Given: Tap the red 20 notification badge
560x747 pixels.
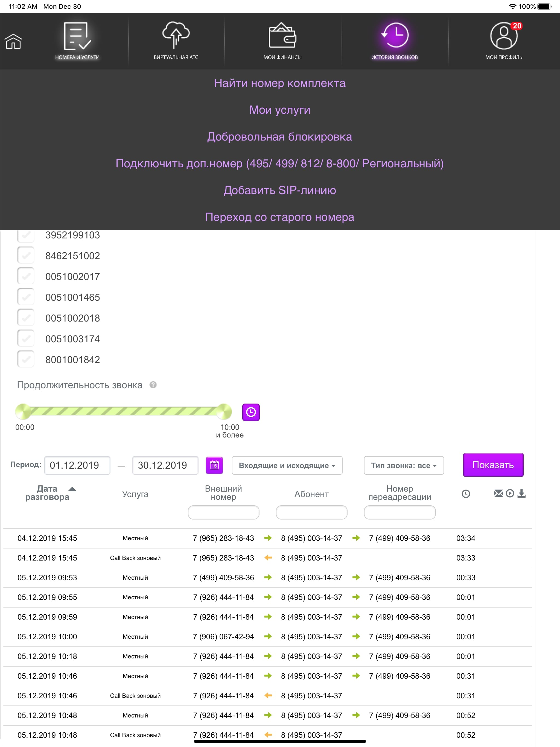Looking at the screenshot, I should pyautogui.click(x=517, y=26).
